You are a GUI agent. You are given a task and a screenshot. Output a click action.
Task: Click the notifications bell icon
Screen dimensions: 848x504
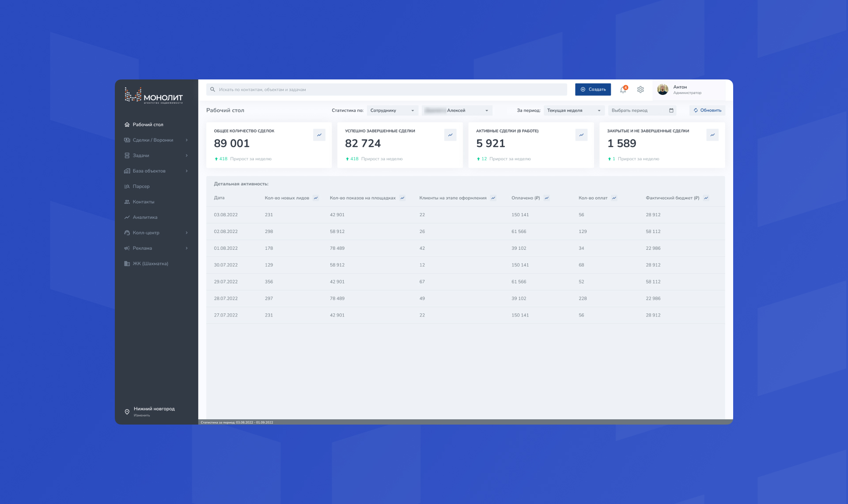coord(623,90)
